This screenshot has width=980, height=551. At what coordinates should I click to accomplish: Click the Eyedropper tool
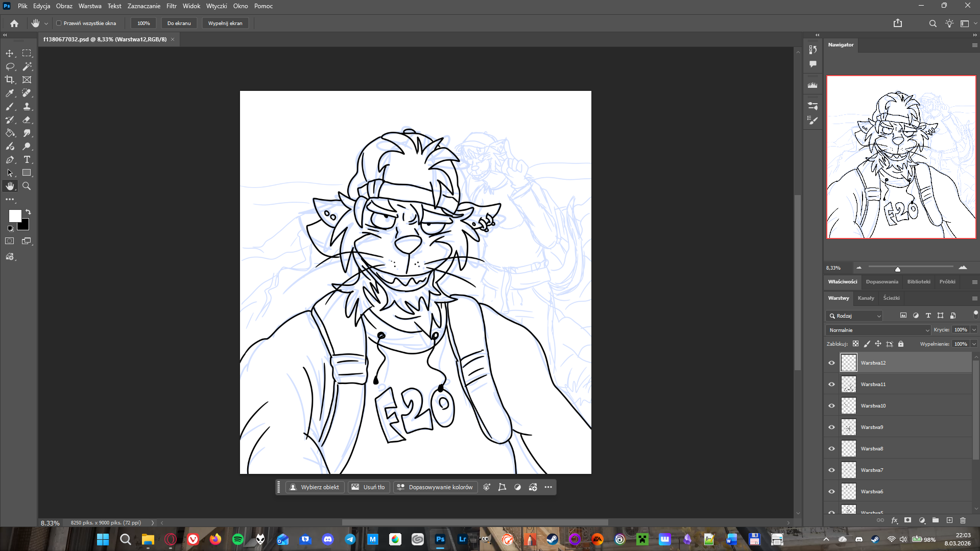(x=10, y=93)
